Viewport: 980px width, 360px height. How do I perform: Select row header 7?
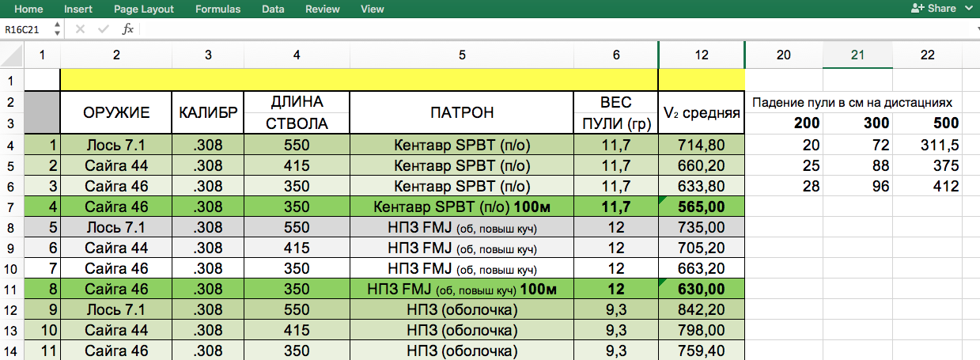tap(12, 207)
